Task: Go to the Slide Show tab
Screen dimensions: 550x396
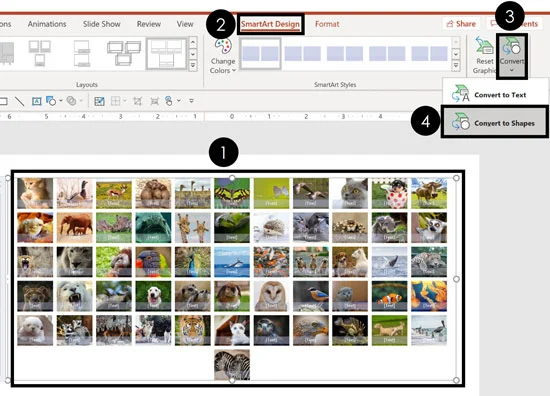Action: (102, 24)
